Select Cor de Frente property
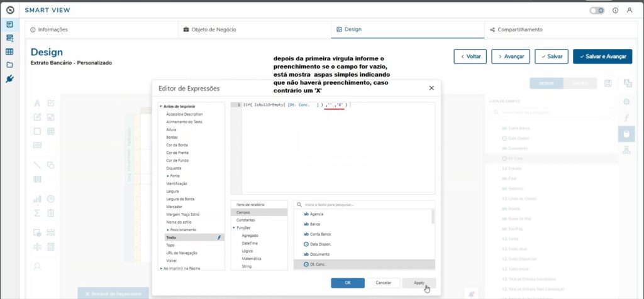The image size is (644, 299). click(177, 153)
